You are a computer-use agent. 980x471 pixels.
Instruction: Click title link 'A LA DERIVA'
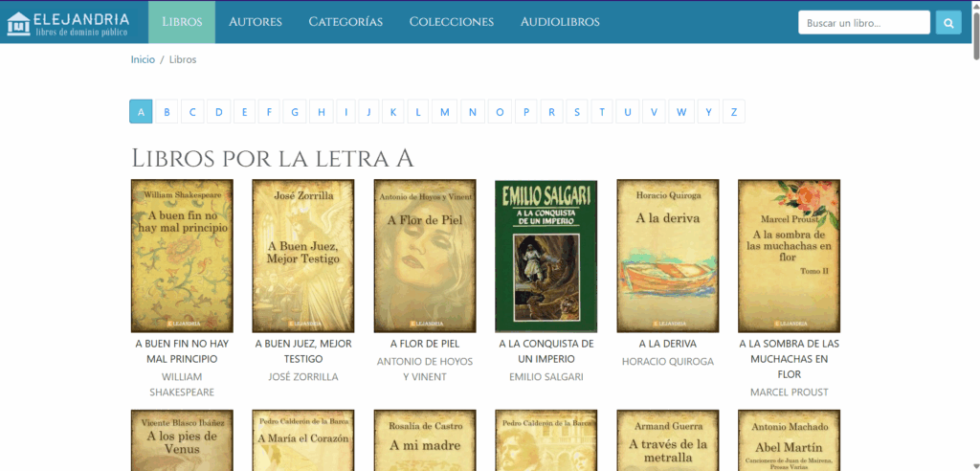(x=667, y=344)
